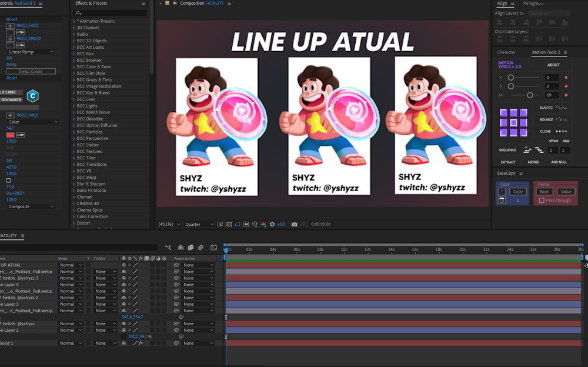Switch to the Align panel tab
588x367 pixels.
502,4
